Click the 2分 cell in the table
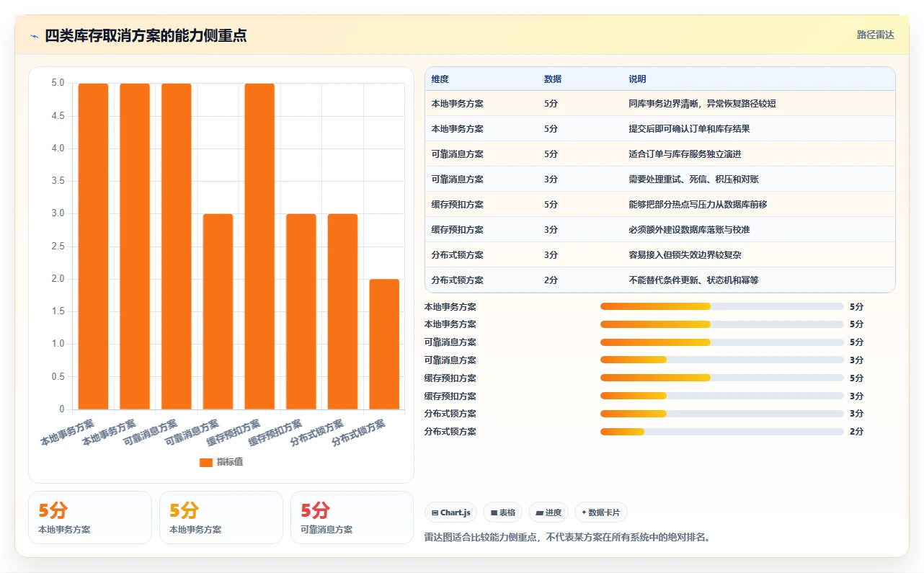This screenshot has width=924, height=573. 551,280
